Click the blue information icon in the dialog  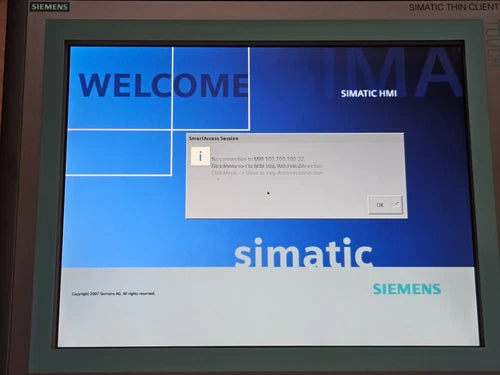(x=200, y=156)
